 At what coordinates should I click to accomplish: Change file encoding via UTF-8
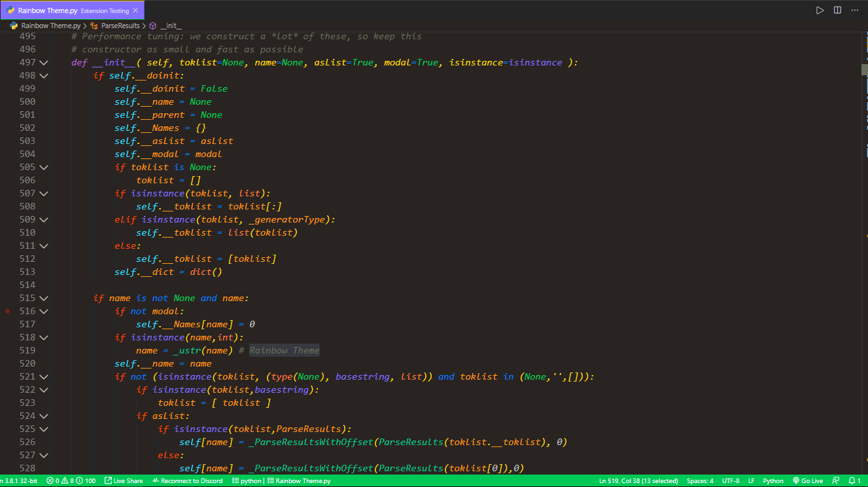[731, 480]
